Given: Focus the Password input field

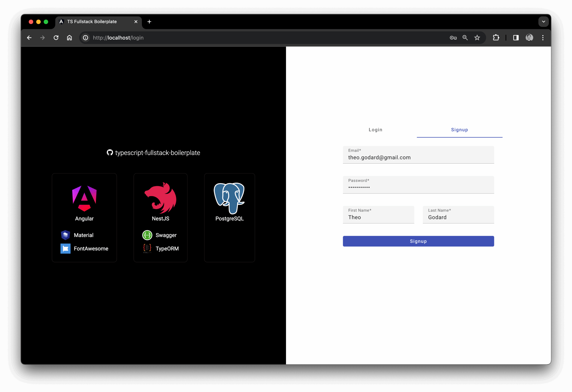Looking at the screenshot, I should (x=418, y=185).
